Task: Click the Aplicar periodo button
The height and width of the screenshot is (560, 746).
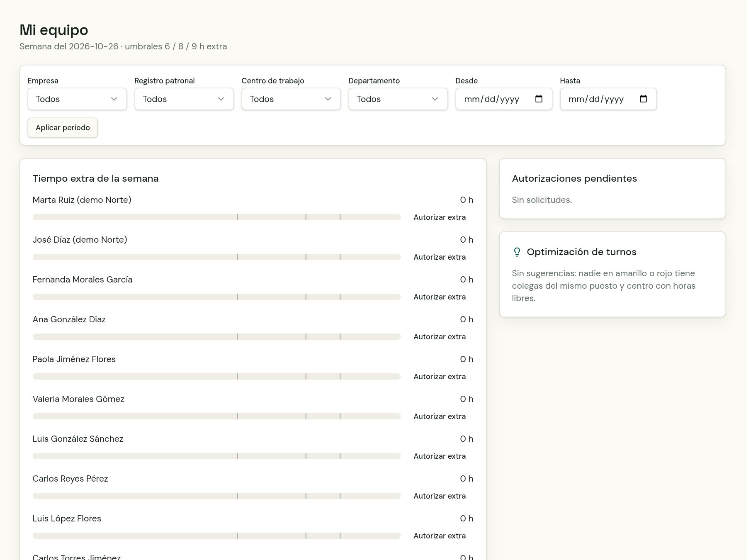Action: (x=63, y=128)
